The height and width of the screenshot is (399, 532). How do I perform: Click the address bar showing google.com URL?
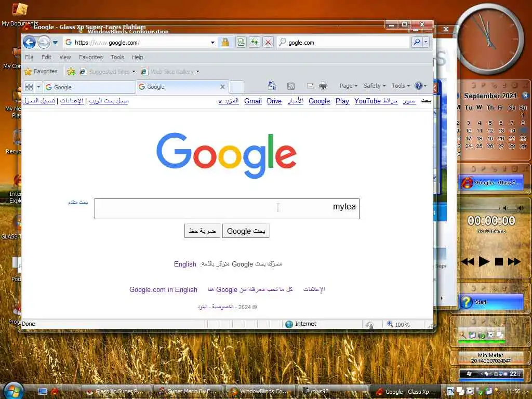pyautogui.click(x=140, y=43)
